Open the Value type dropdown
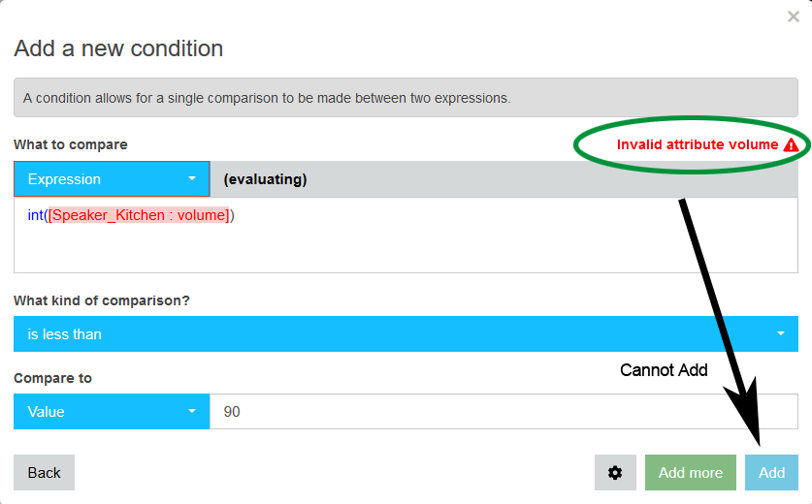 click(112, 411)
